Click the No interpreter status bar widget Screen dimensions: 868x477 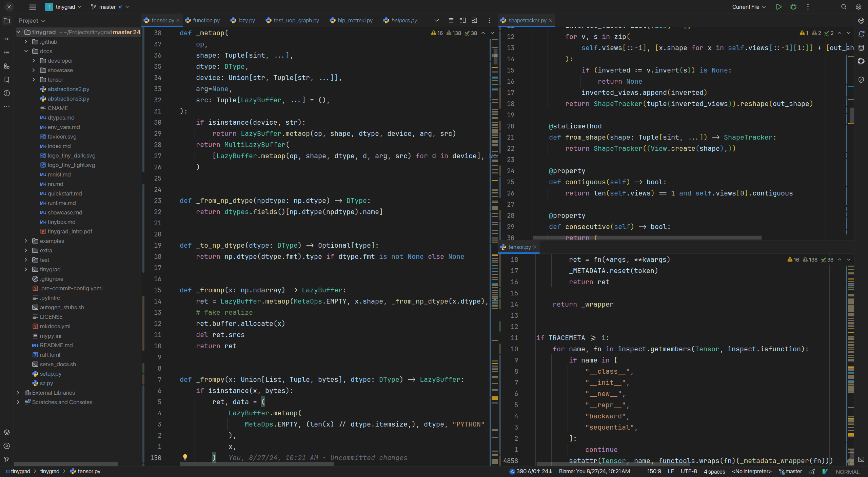point(752,472)
